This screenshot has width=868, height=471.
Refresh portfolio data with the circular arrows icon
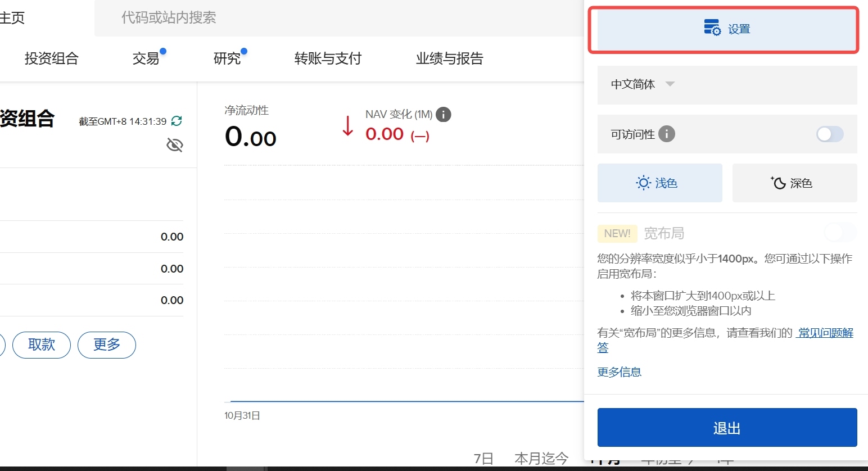[x=175, y=120]
